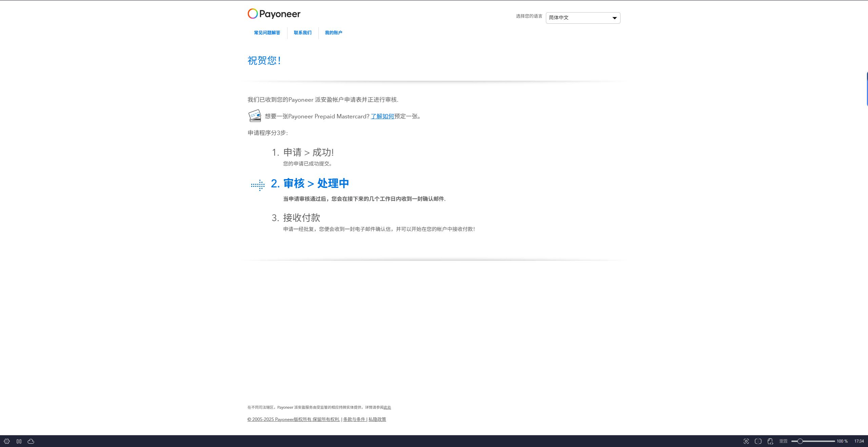Click the 重置 zoom reset button
The width and height of the screenshot is (868, 447).
point(783,441)
